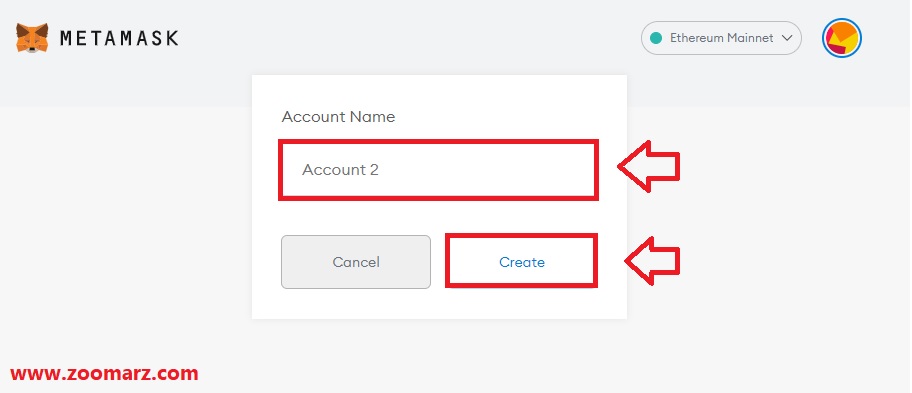Screen dimensions: 912x393
Task: Click the MetaMask fox logo
Action: click(32, 38)
